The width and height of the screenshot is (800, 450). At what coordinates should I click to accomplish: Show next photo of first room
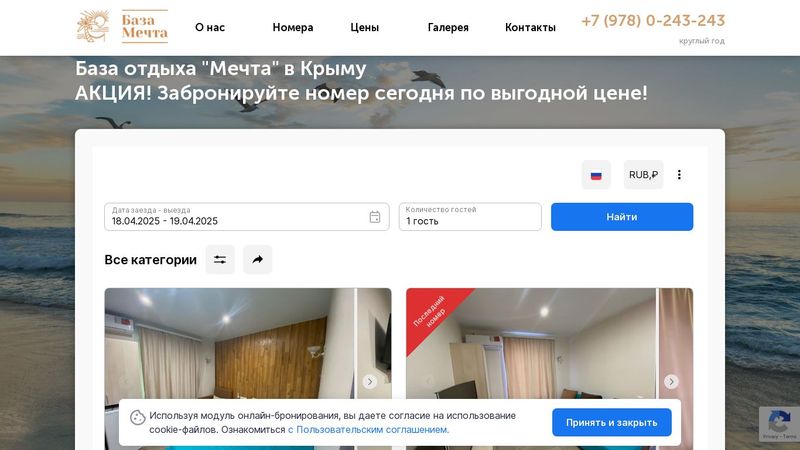pos(370,382)
